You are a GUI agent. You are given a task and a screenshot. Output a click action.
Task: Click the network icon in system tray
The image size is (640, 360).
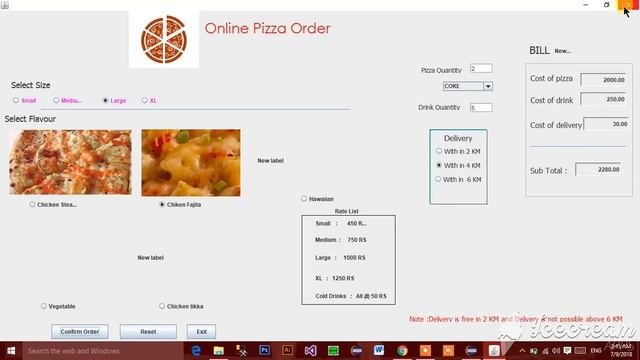(545, 351)
